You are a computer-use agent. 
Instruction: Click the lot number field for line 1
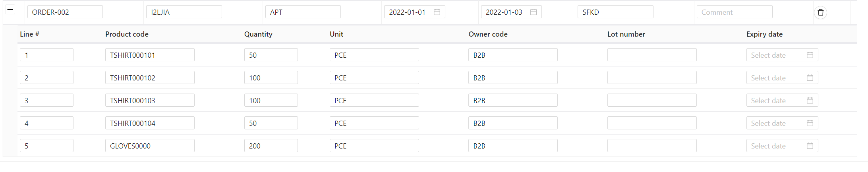tap(651, 55)
